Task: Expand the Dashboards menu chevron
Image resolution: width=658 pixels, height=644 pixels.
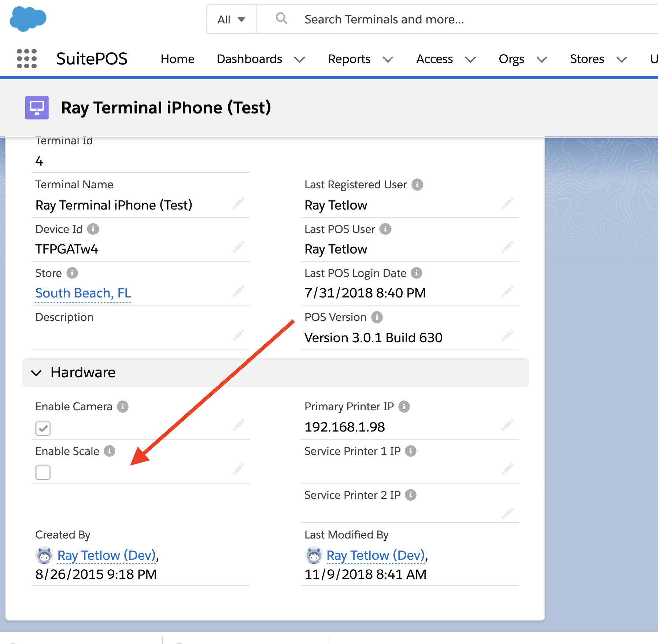Action: tap(300, 59)
